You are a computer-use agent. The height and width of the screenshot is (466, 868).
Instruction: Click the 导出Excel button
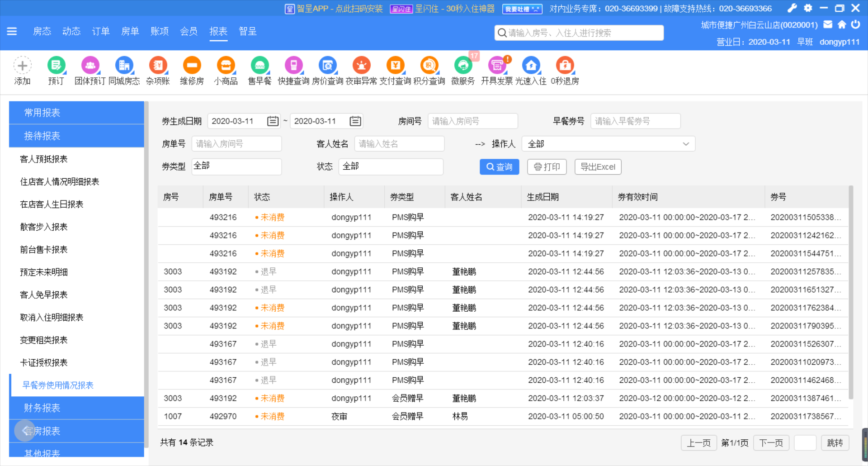[598, 167]
